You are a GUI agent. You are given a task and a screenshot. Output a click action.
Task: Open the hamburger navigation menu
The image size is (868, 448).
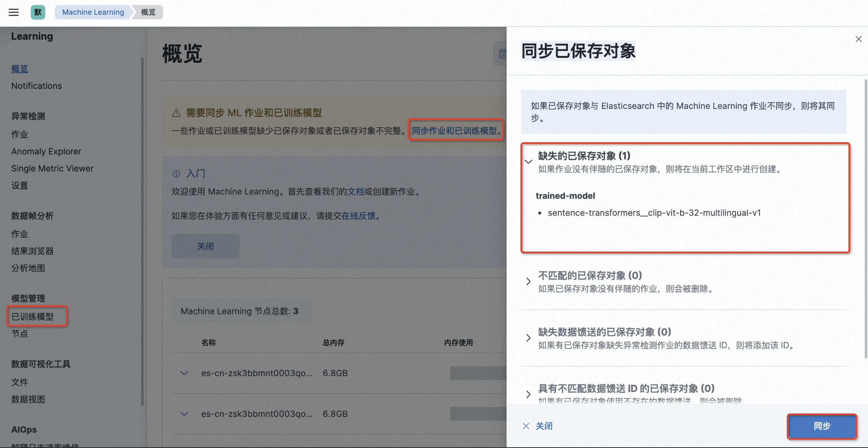click(x=14, y=12)
